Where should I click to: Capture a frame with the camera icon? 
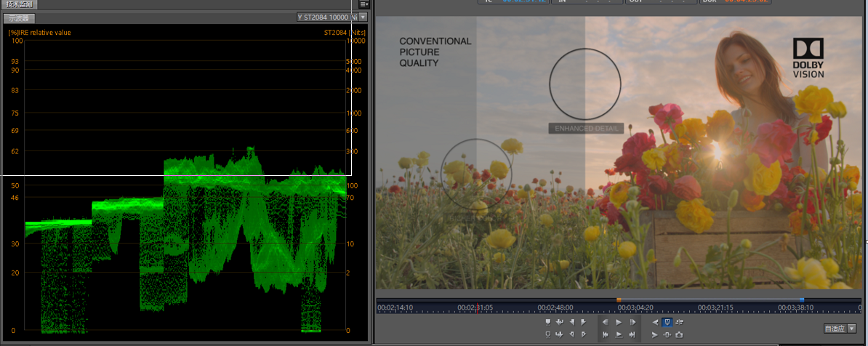[x=679, y=334]
